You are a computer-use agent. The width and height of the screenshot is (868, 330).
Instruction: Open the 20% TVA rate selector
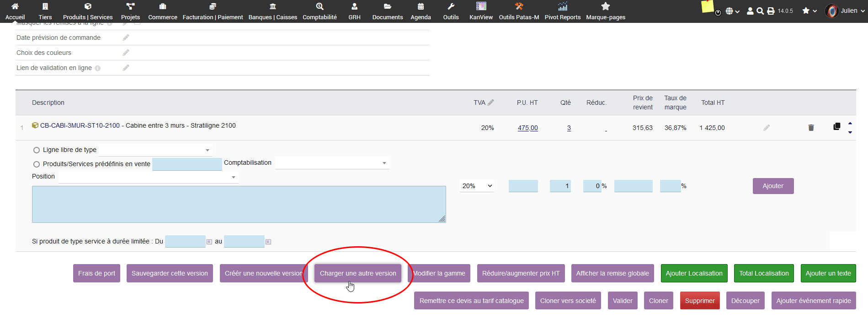coord(477,186)
